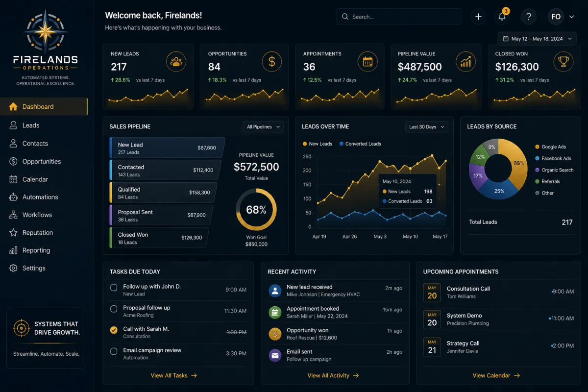
Task: Check the Email campaign review task
Action: tap(114, 351)
